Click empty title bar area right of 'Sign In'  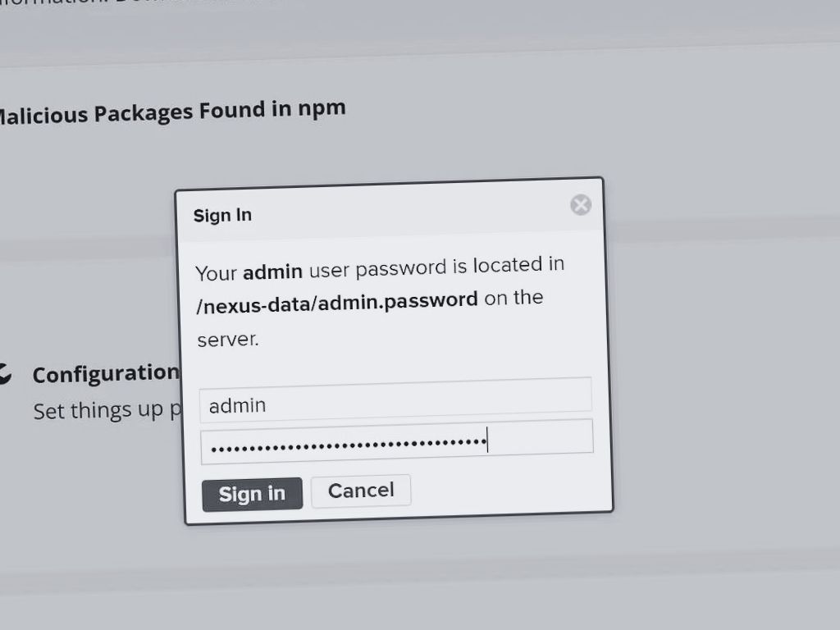[x=410, y=210]
